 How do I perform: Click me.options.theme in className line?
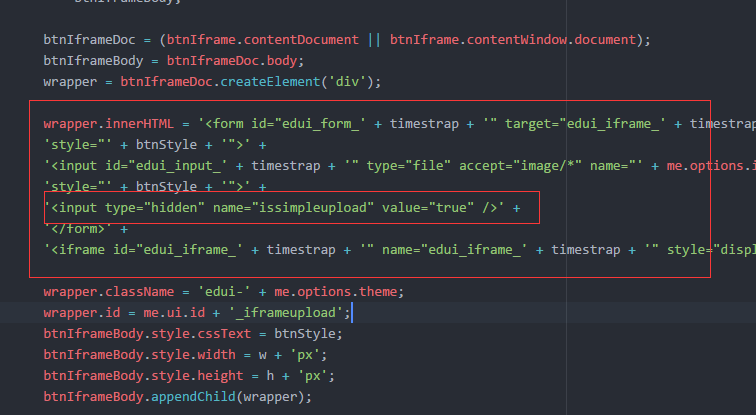click(x=336, y=292)
